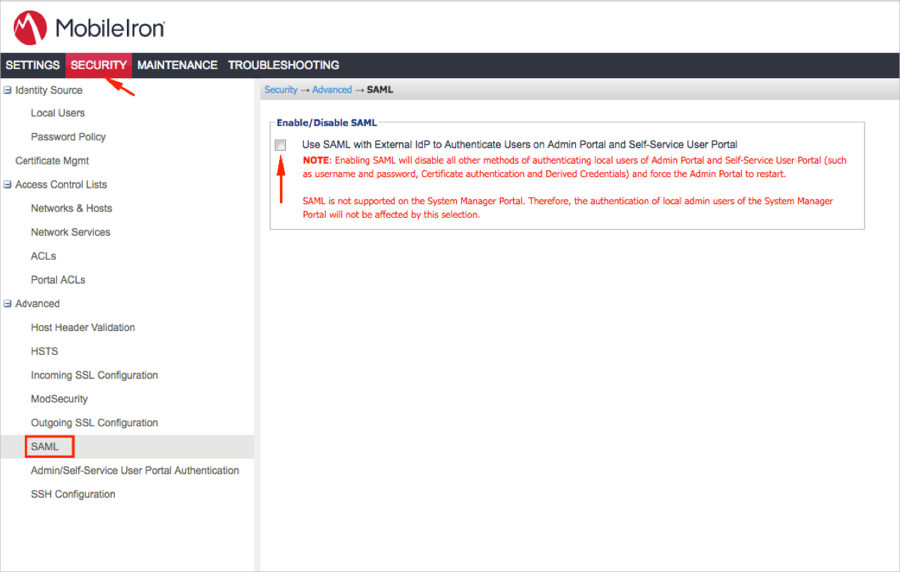This screenshot has width=900, height=572.
Task: Open Portal ACLs page
Action: [x=59, y=280]
